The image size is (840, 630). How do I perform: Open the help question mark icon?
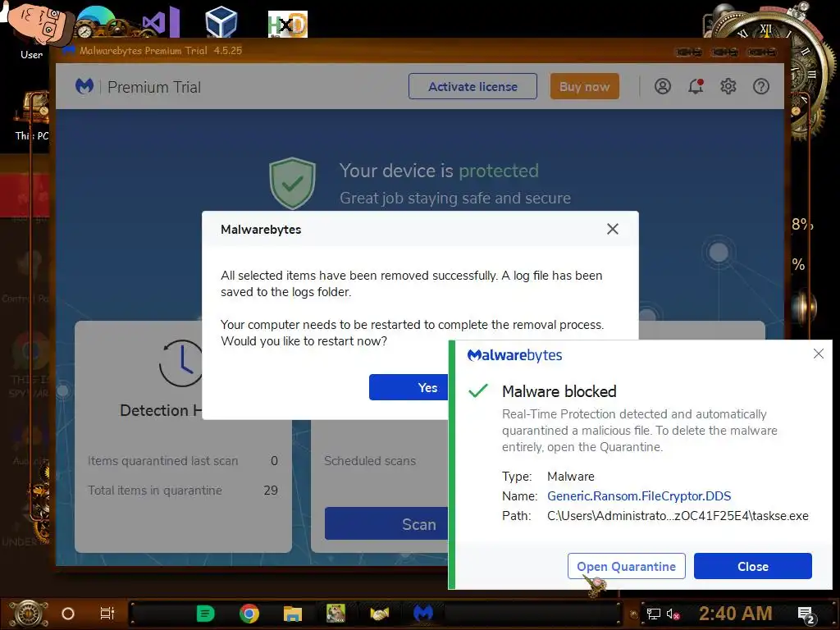pos(760,86)
